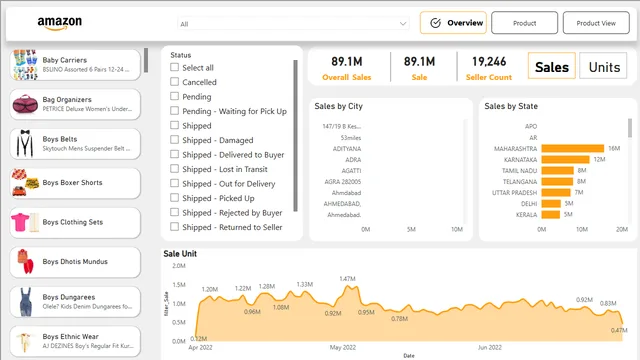The image size is (640, 360).
Task: Switch to the Product page
Action: pos(524,23)
